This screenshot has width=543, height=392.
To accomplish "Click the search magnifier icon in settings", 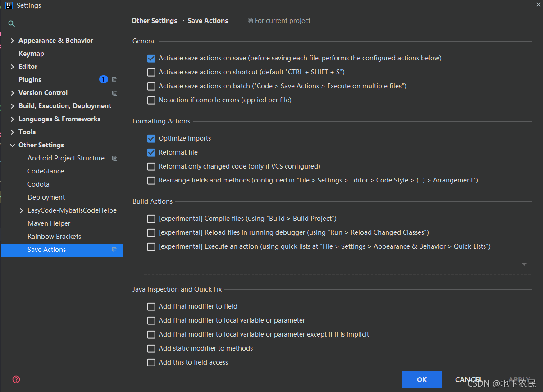I will coord(12,24).
